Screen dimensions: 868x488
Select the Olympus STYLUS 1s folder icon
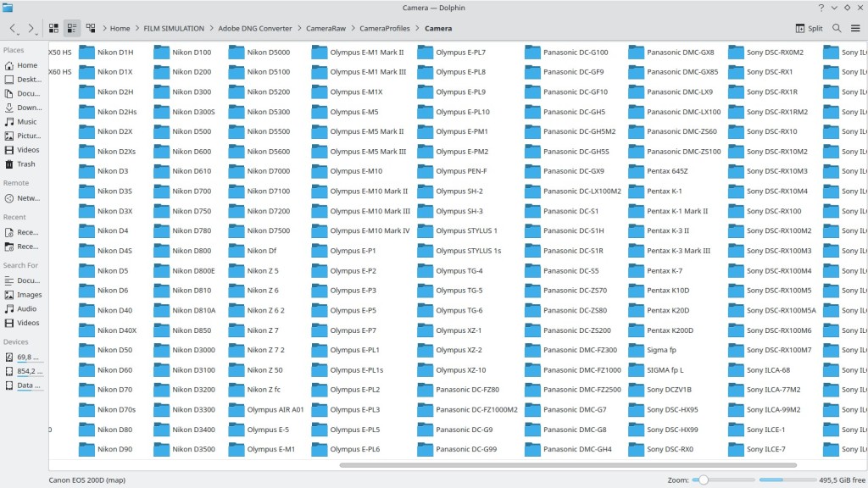point(426,251)
